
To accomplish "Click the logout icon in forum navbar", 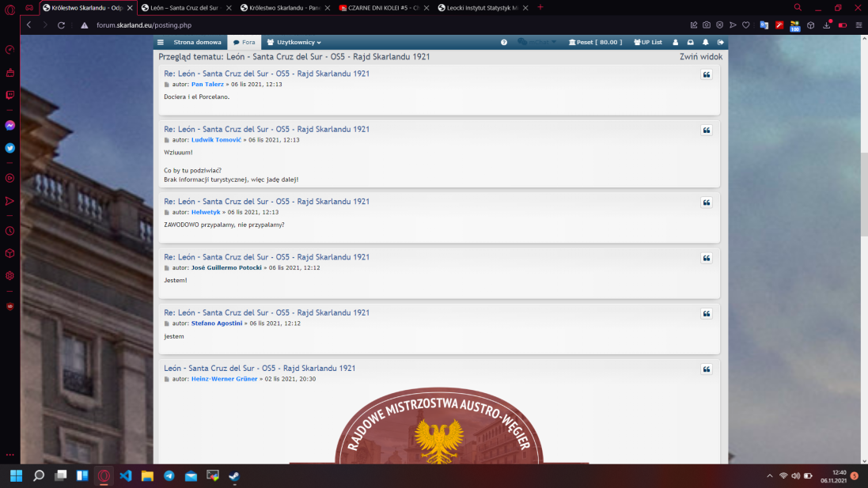I will click(x=721, y=42).
